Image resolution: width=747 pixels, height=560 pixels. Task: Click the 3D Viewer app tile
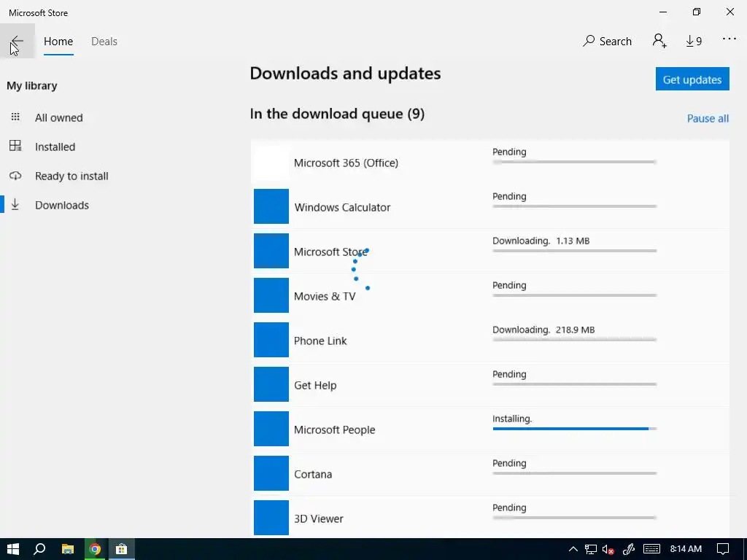coord(271,518)
